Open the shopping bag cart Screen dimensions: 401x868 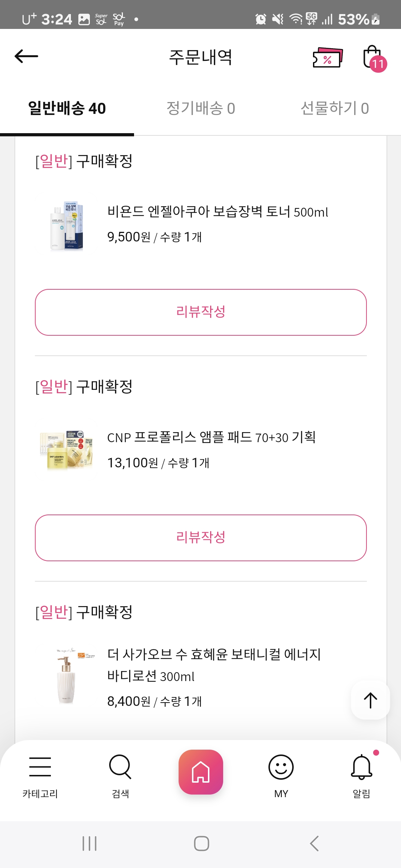373,57
